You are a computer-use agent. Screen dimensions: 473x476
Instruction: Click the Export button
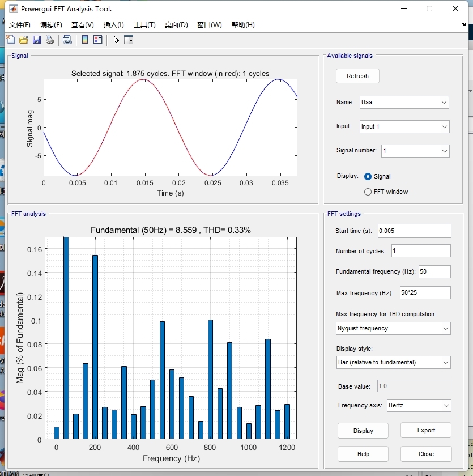(426, 430)
